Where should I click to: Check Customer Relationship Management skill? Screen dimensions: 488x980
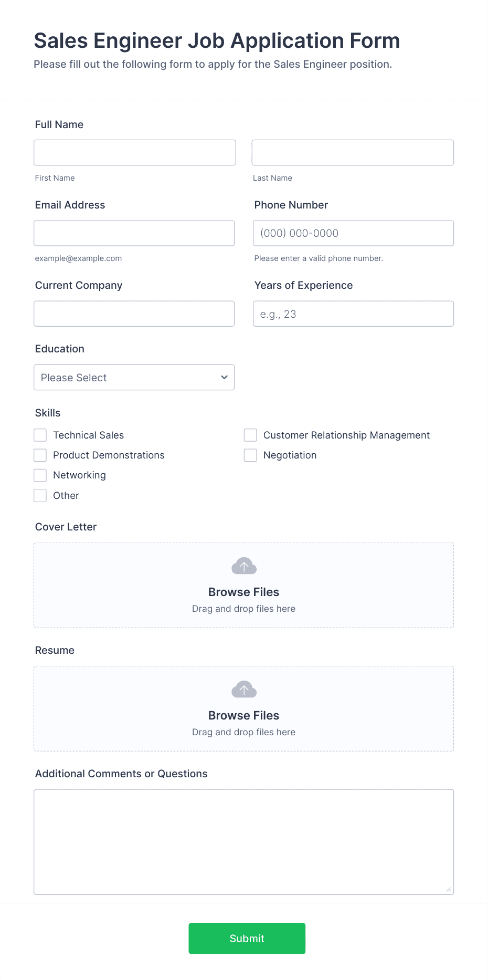[250, 435]
